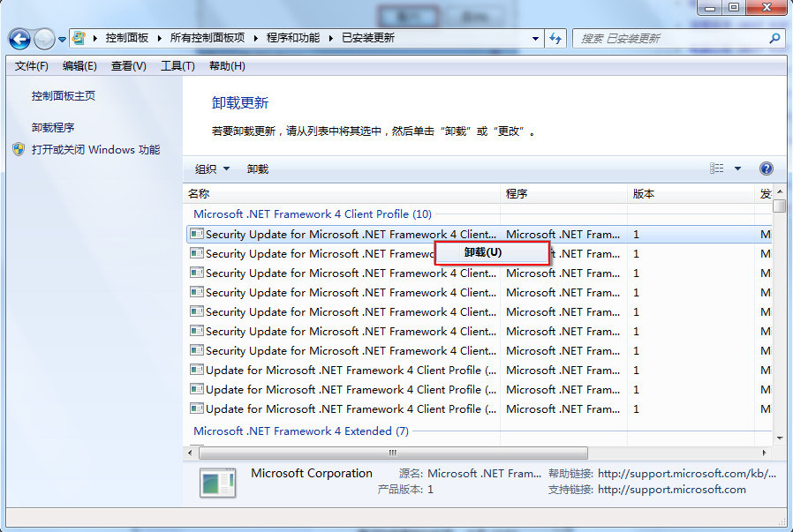Select 控制面板 in the address breadcrumb

point(127,38)
